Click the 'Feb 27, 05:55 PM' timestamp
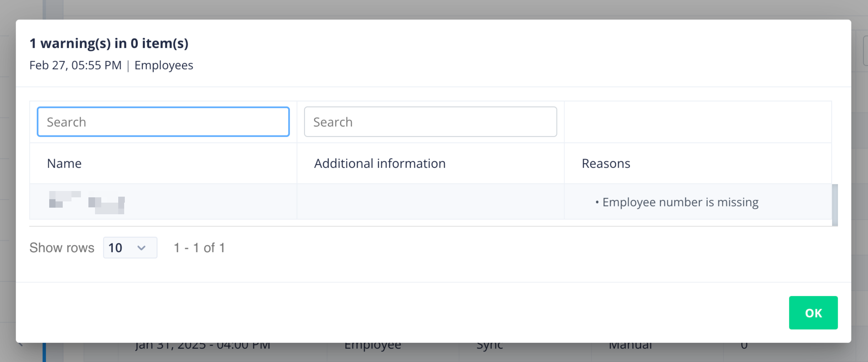Image resolution: width=868 pixels, height=362 pixels. [76, 65]
